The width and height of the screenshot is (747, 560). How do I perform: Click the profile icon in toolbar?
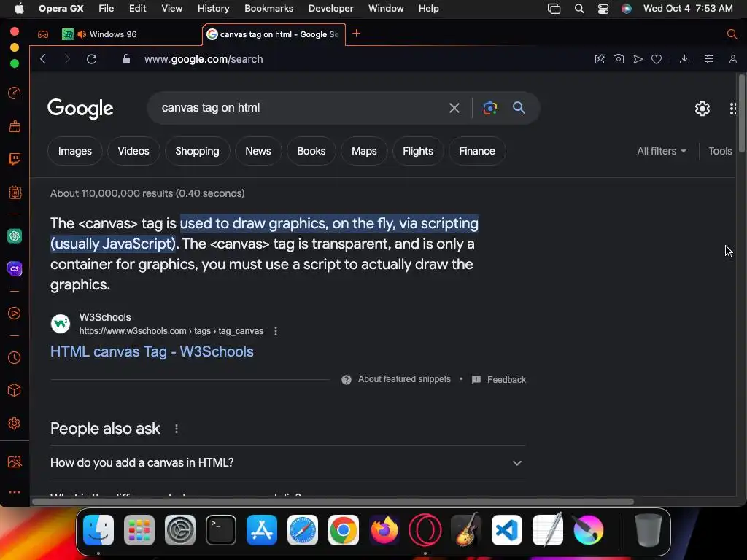coord(732,59)
